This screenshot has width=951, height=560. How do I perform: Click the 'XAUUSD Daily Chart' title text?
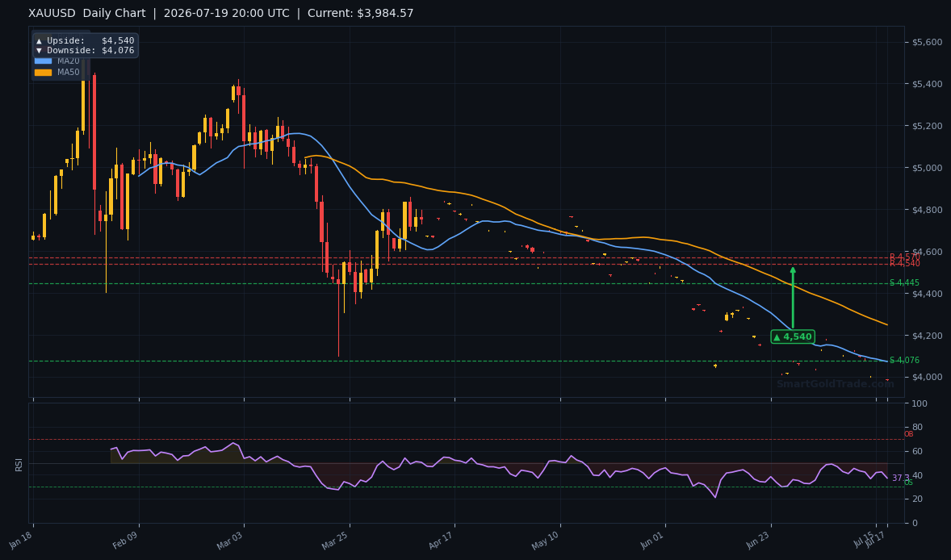[x=87, y=14]
